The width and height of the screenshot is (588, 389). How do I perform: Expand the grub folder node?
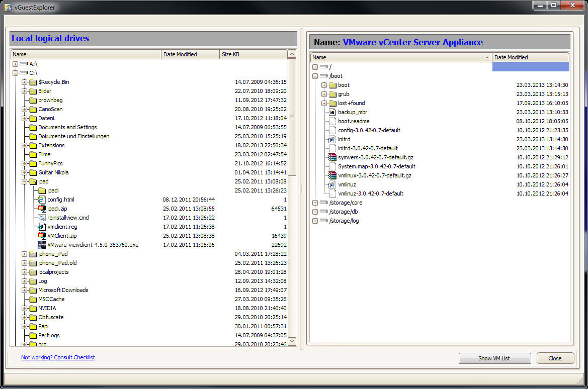click(324, 94)
